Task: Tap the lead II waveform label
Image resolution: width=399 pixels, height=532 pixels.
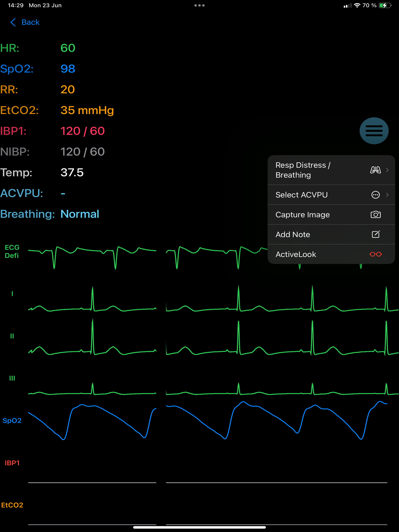Action: [x=12, y=336]
